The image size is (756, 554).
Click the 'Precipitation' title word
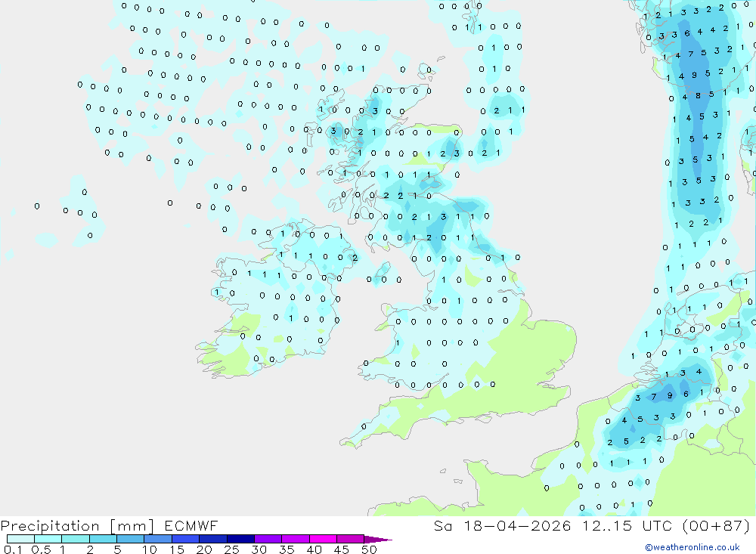point(50,525)
